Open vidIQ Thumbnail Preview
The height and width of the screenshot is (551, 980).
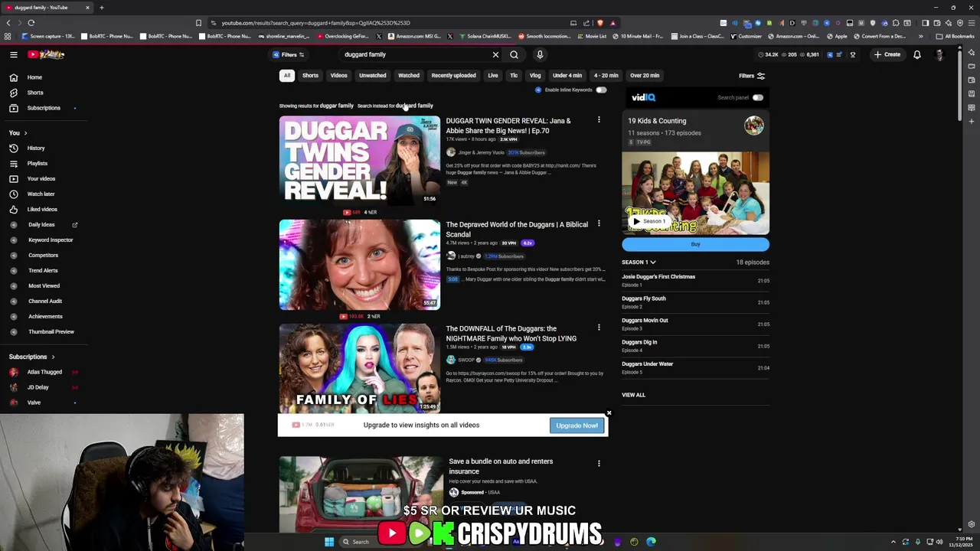(x=51, y=331)
